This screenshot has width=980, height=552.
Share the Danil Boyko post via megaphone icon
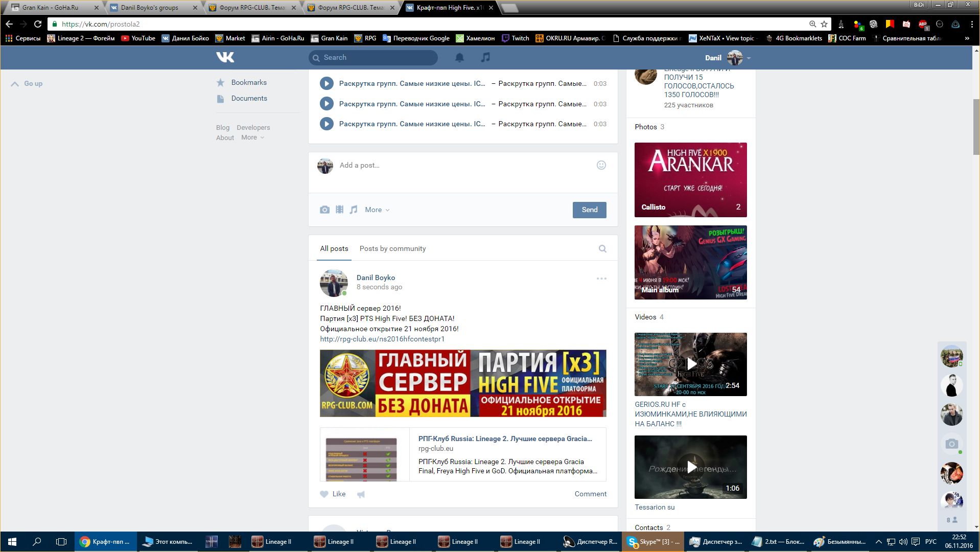click(x=361, y=494)
